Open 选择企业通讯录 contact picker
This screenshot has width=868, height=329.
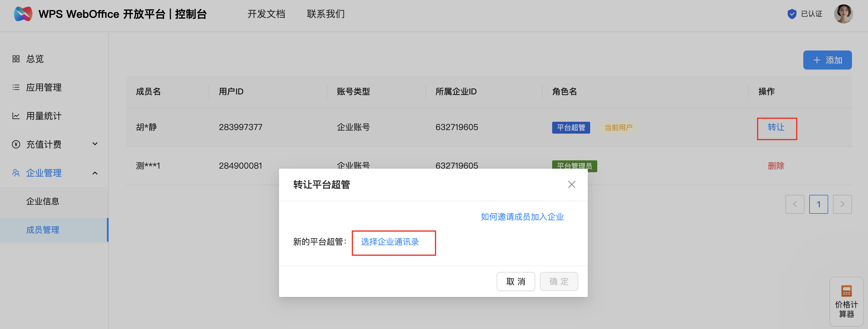point(390,242)
